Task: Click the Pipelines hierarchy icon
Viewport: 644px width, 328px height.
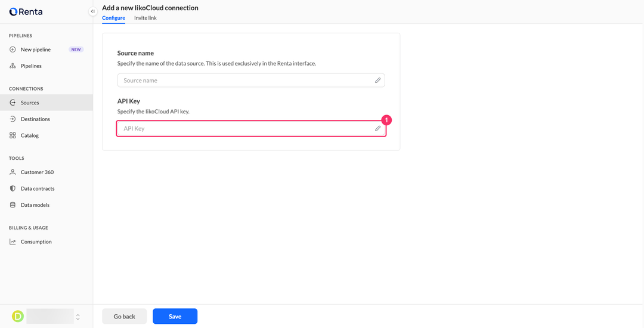Action: pyautogui.click(x=13, y=66)
